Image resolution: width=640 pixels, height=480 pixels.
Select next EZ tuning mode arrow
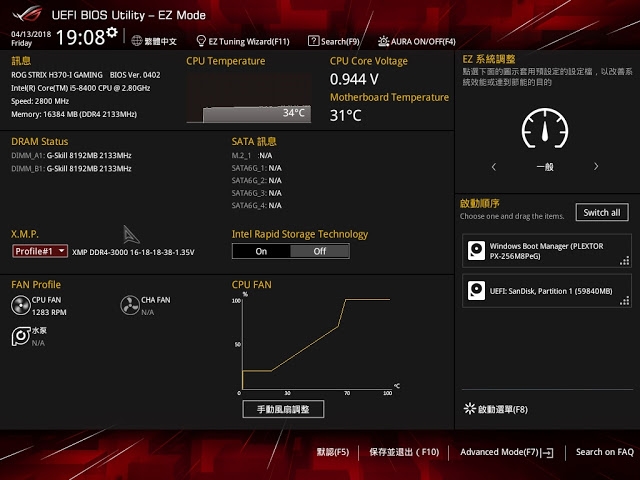point(596,167)
